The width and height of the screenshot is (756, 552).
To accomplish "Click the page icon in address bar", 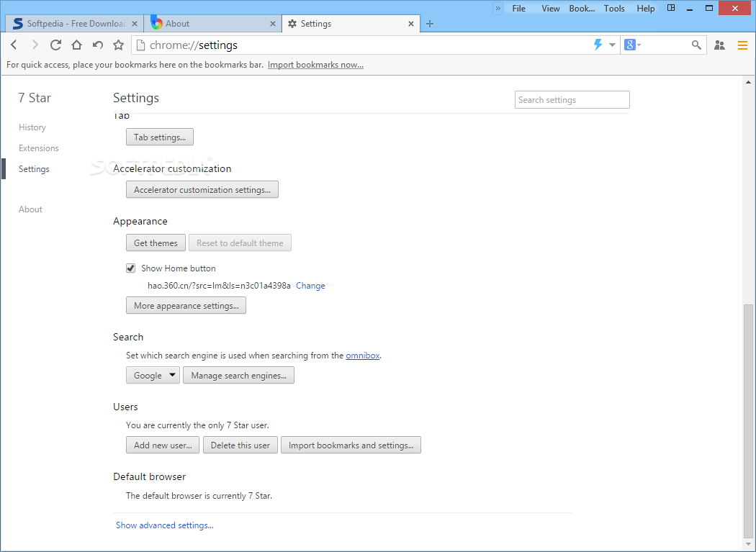I will pyautogui.click(x=140, y=45).
